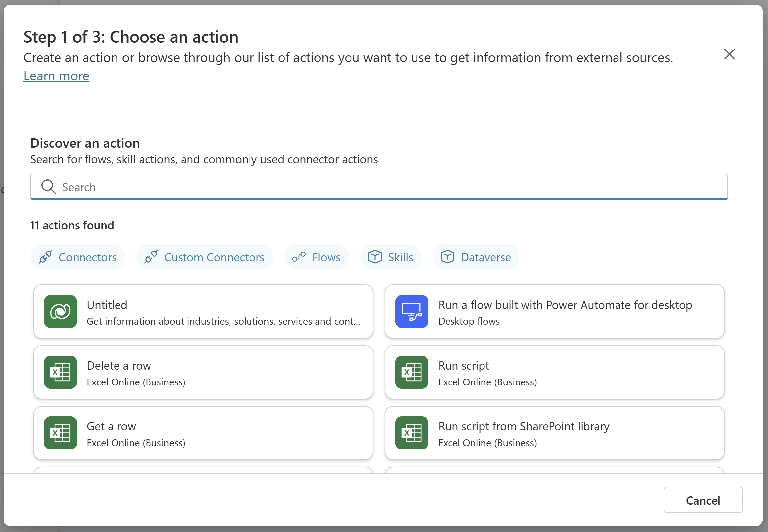768x532 pixels.
Task: Click the Learn more hyperlink
Action: tap(57, 75)
